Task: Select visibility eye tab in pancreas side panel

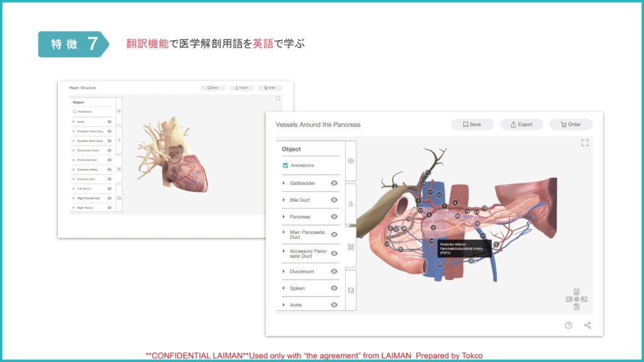Action: click(351, 161)
